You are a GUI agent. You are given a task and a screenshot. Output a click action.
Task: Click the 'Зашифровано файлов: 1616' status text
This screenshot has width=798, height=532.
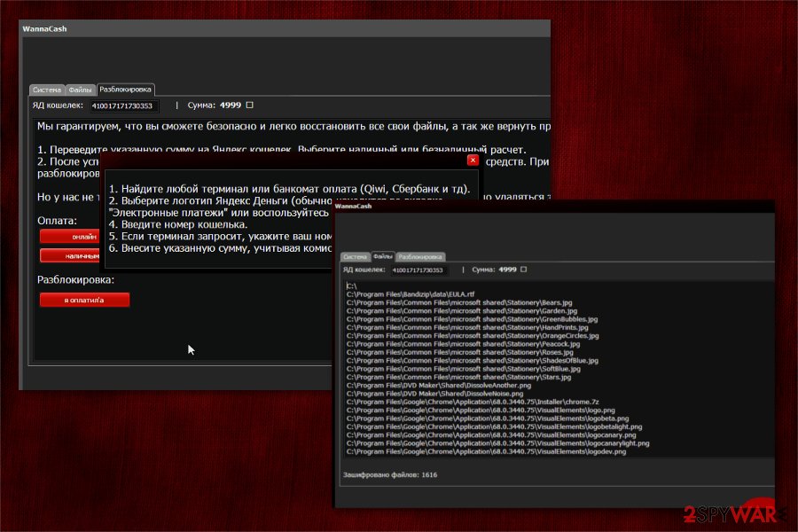point(390,474)
